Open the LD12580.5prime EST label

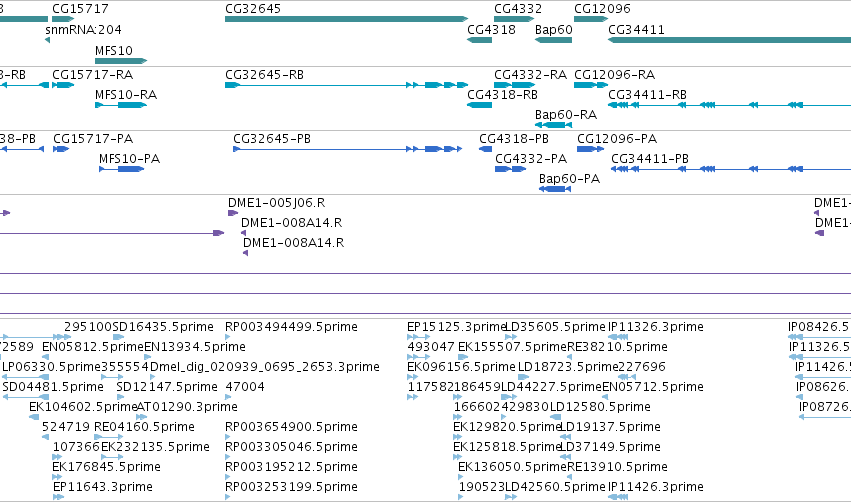coord(600,407)
